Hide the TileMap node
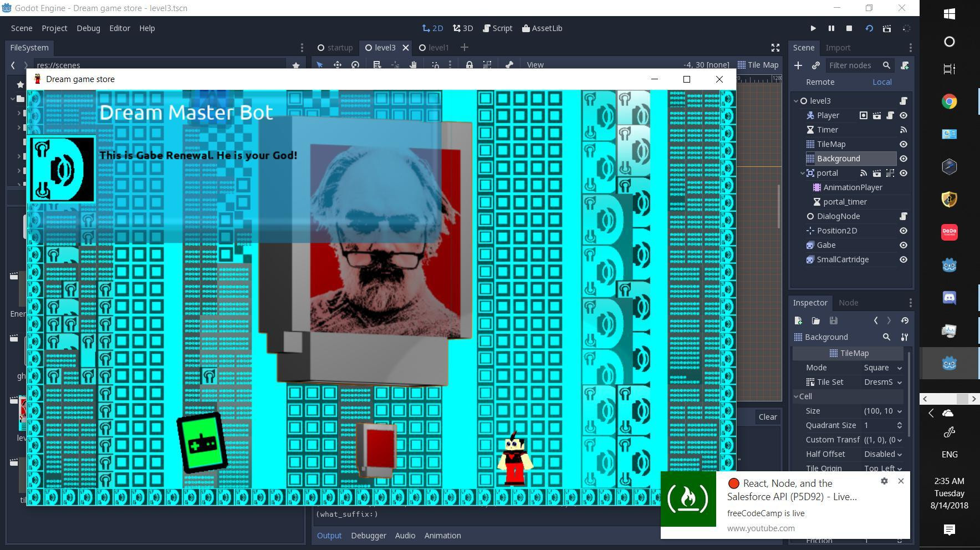Image resolution: width=980 pixels, height=550 pixels. pos(904,144)
